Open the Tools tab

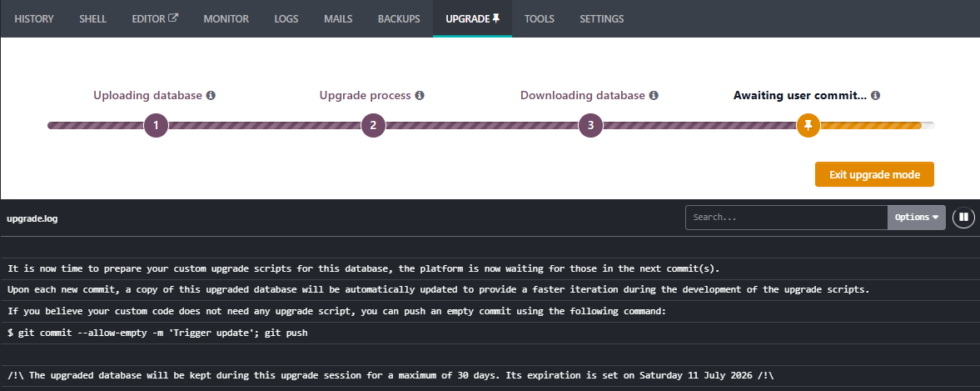pos(540,19)
